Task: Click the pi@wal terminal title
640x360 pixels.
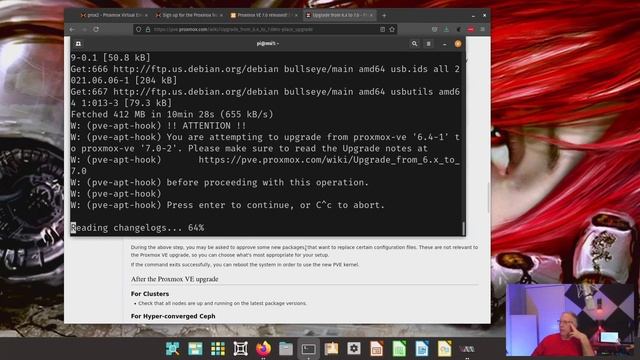Action: 268,44
